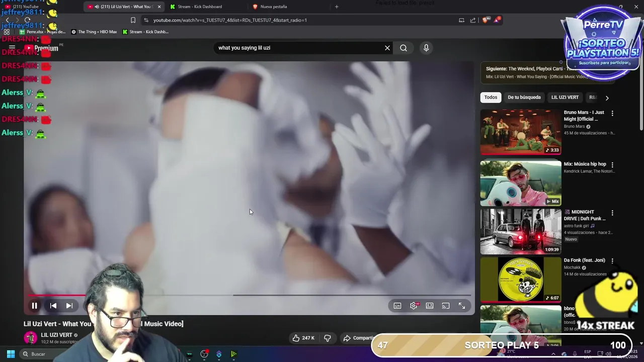Image resolution: width=644 pixels, height=362 pixels.
Task: Bookmark this page in address bar
Action: pyautogui.click(x=133, y=20)
